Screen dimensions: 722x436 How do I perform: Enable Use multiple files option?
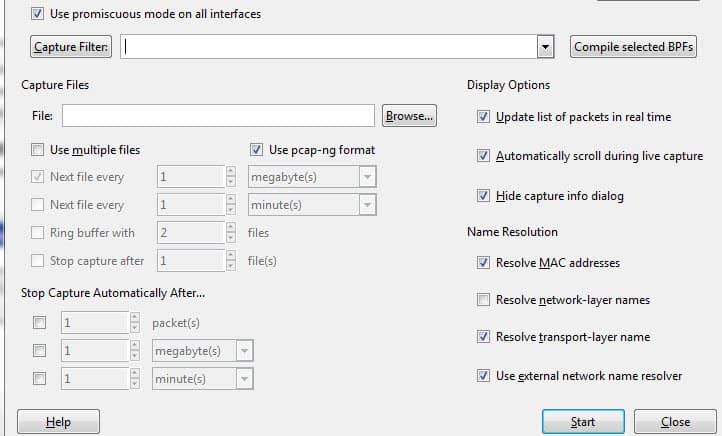coord(37,150)
